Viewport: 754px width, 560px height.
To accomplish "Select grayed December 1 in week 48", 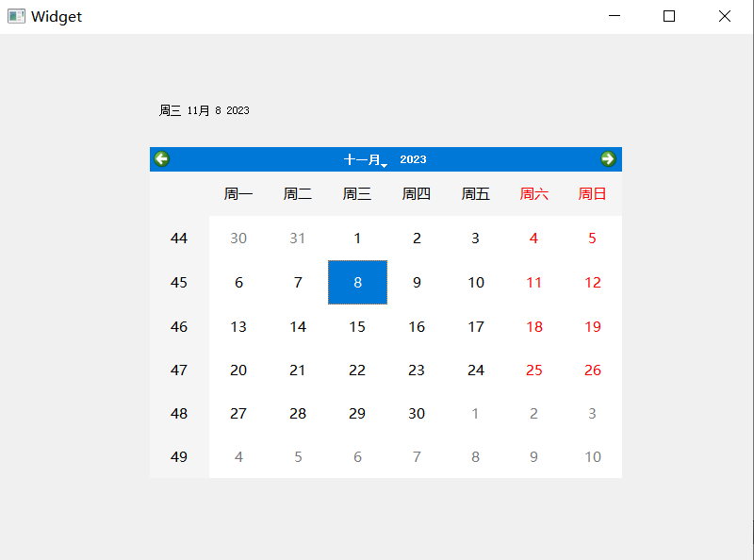I will 476,413.
